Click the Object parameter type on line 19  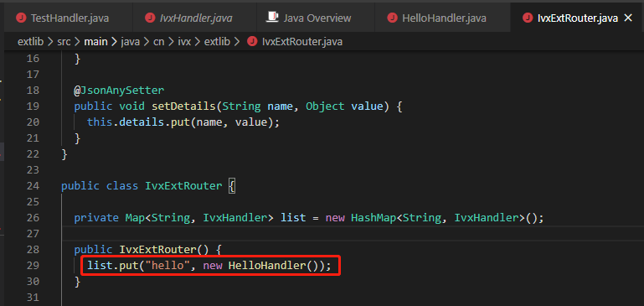pos(325,106)
